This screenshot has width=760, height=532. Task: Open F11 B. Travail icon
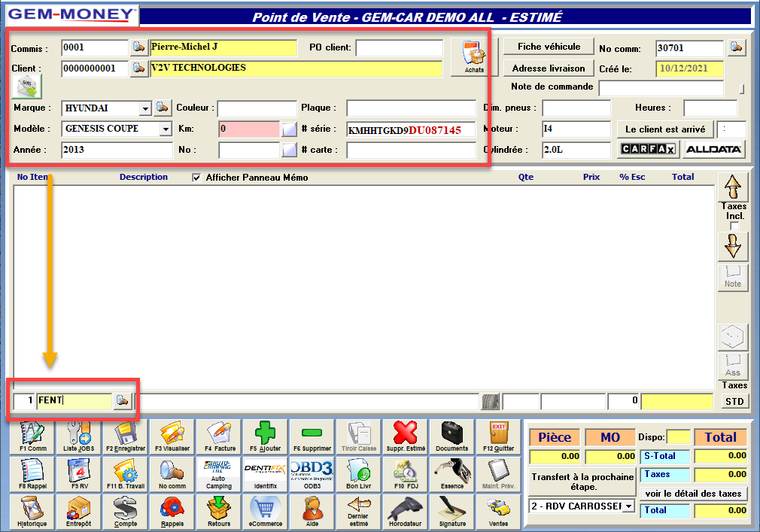pyautogui.click(x=126, y=474)
